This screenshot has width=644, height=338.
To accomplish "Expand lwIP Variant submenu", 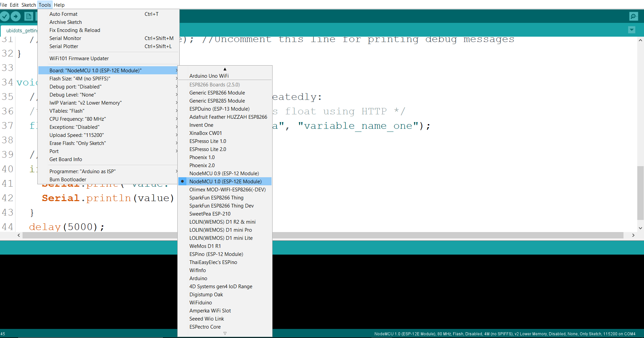I will tap(108, 103).
